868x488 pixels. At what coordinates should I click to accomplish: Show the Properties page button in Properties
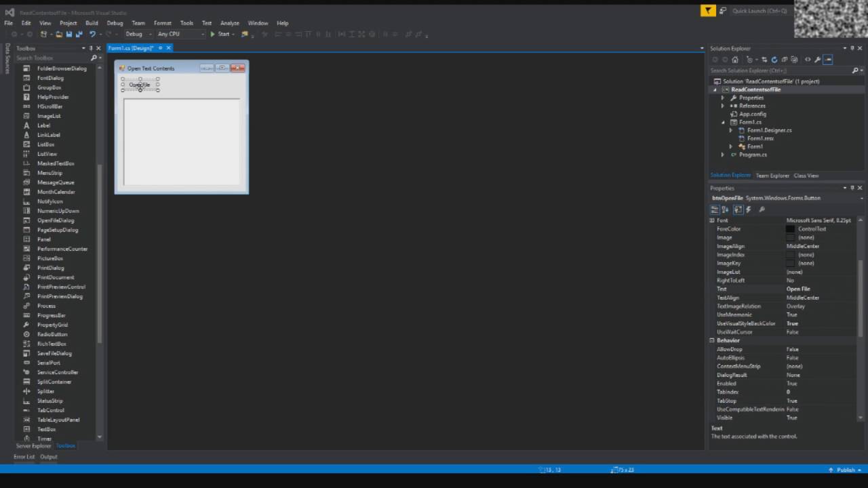738,209
